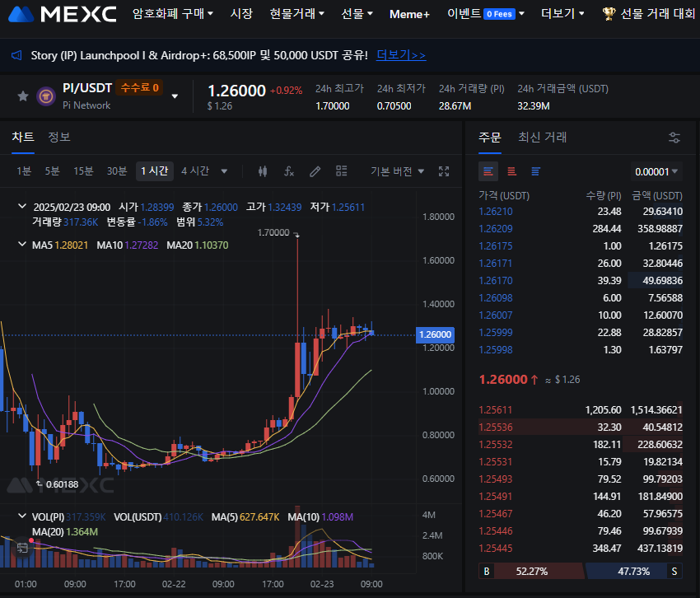Open the 기본 버전 chart version dropdown
Screen dimensions: 700x598
(397, 171)
